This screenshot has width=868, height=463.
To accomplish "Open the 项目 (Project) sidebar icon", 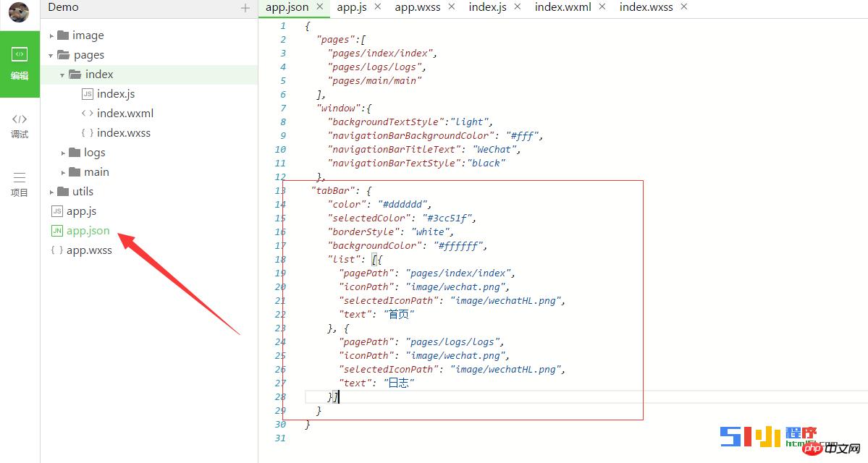I will 20,184.
